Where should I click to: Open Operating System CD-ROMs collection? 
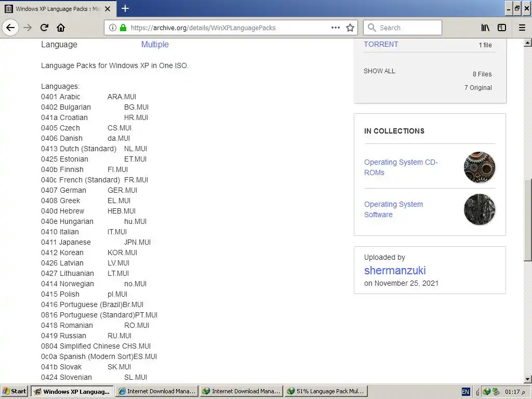[401, 167]
